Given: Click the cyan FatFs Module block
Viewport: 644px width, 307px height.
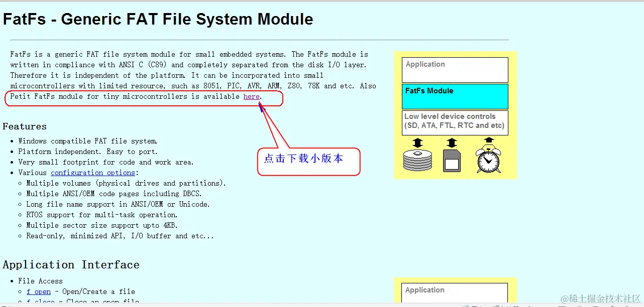Looking at the screenshot, I should coord(455,96).
